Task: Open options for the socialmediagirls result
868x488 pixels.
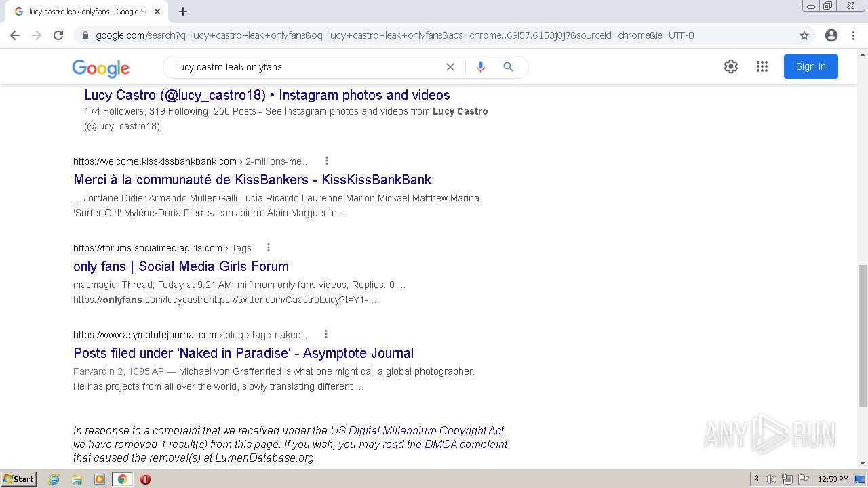Action: click(x=269, y=247)
